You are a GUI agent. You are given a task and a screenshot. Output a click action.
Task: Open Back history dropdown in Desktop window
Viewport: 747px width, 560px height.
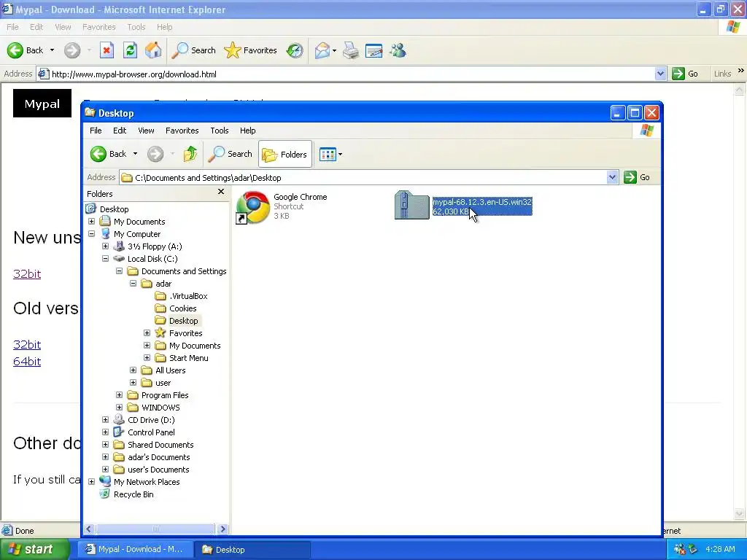tap(135, 154)
